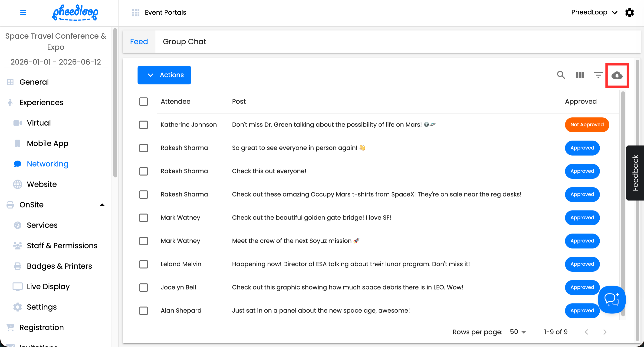
Task: Toggle the hamburger sidebar menu icon
Action: (23, 13)
